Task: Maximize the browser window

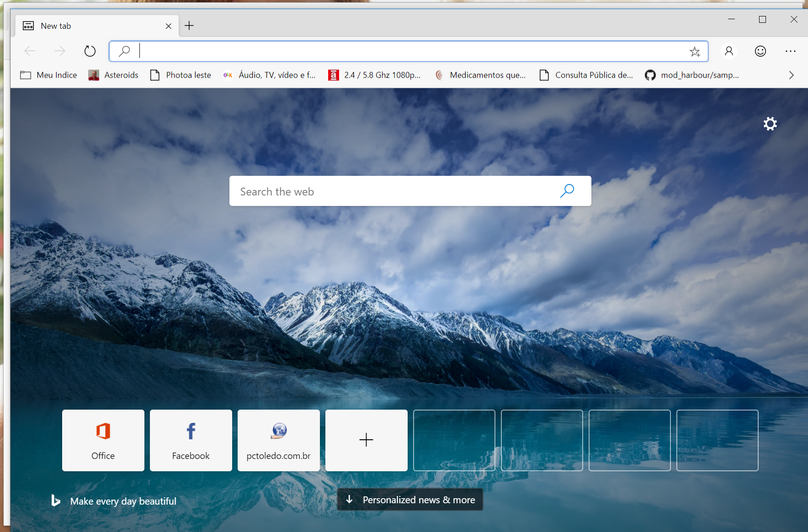Action: point(762,19)
